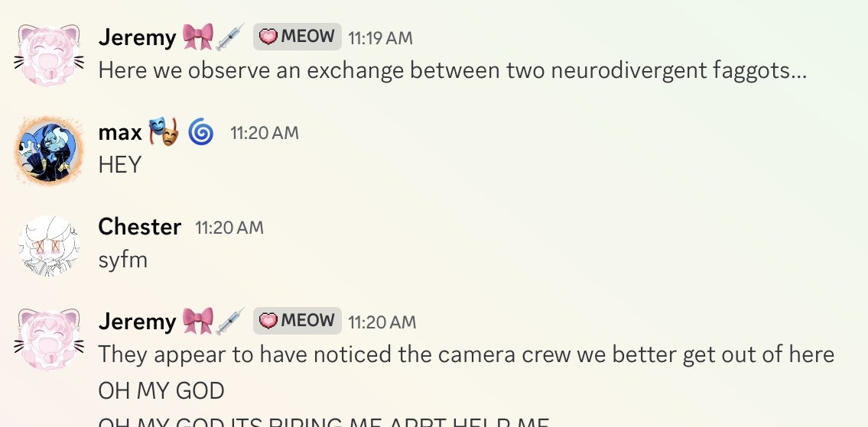
Task: Select Chester's "syfm" message
Action: 122,260
